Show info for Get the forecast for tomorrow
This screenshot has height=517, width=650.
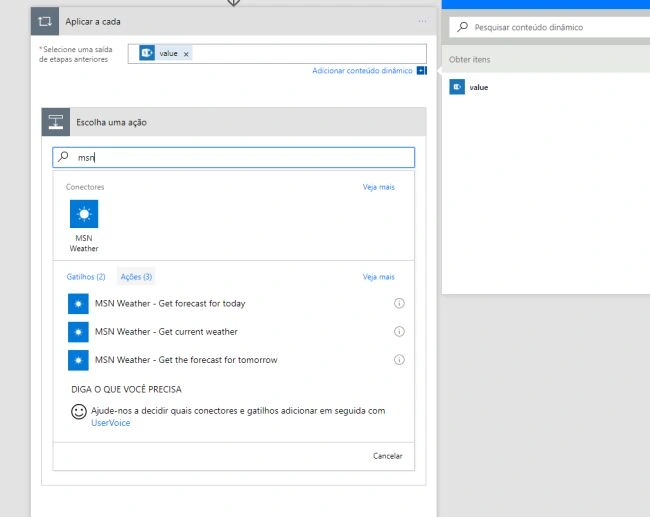[399, 360]
